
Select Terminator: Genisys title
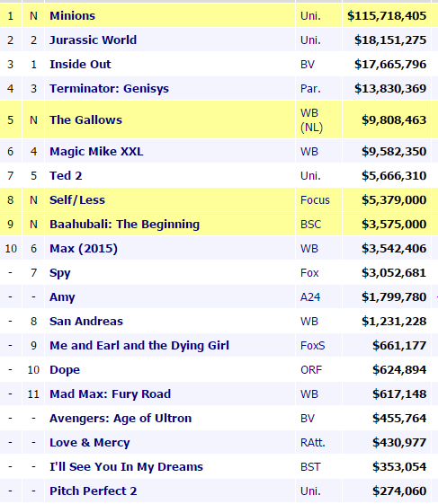pos(109,89)
